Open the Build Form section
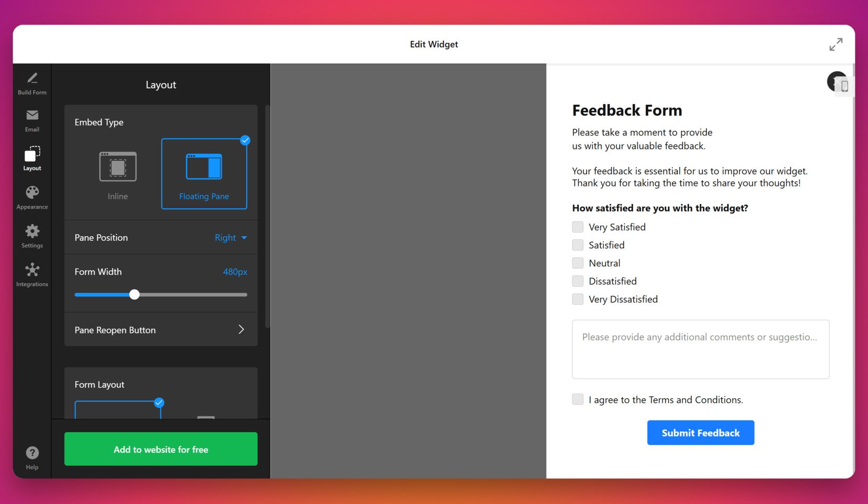Image resolution: width=868 pixels, height=504 pixels. tap(32, 84)
